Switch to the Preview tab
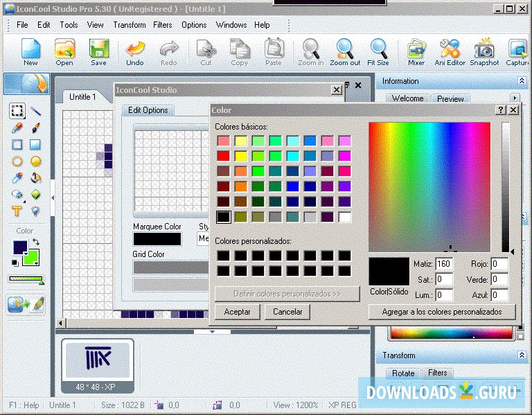The height and width of the screenshot is (415, 532). click(x=450, y=99)
